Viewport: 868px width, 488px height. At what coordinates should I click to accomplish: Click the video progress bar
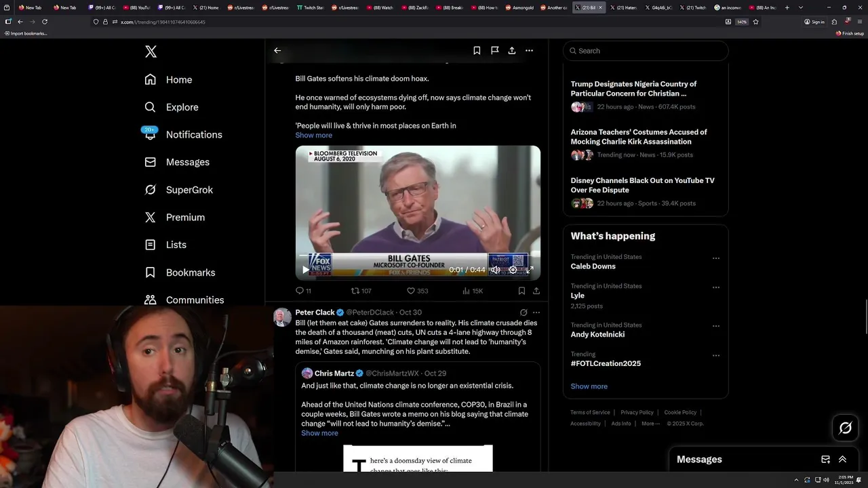tap(418, 256)
